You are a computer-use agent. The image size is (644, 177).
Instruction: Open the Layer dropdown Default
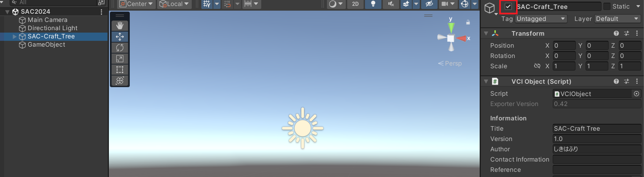(x=618, y=19)
